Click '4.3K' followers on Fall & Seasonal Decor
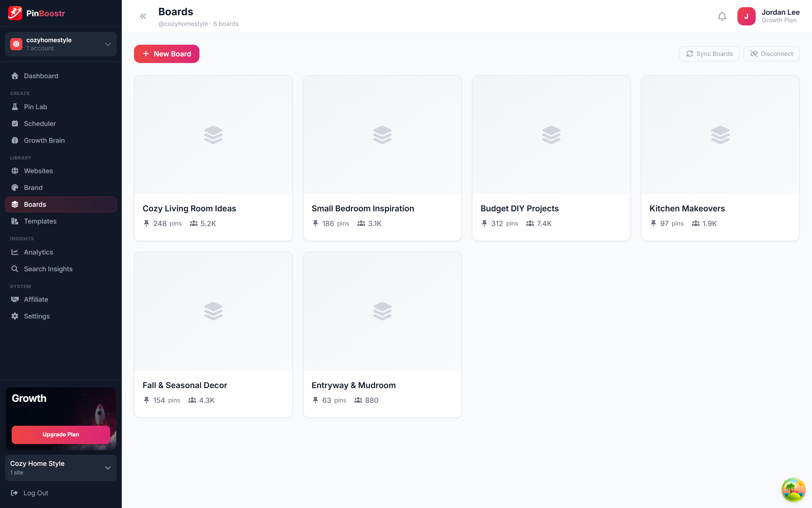This screenshot has width=812, height=508. (207, 400)
